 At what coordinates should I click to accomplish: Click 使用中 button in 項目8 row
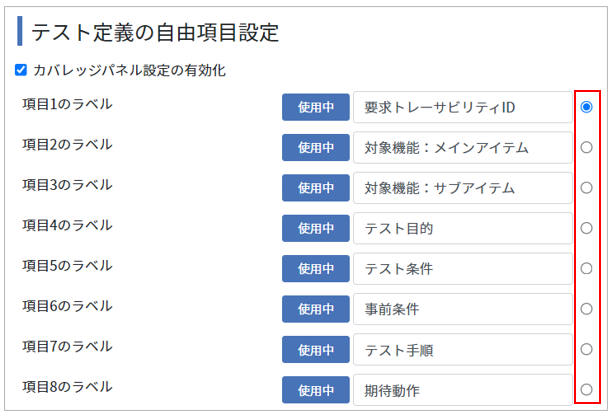tap(316, 390)
